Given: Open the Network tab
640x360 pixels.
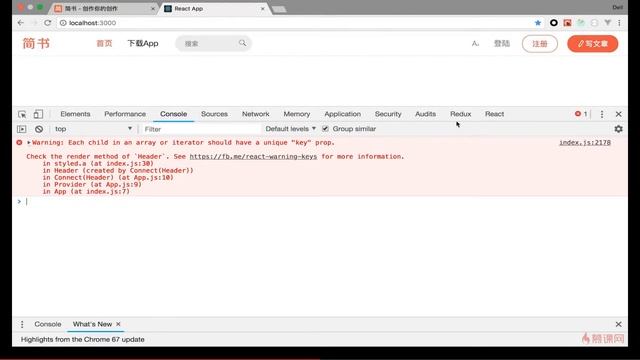Looking at the screenshot, I should tap(256, 114).
